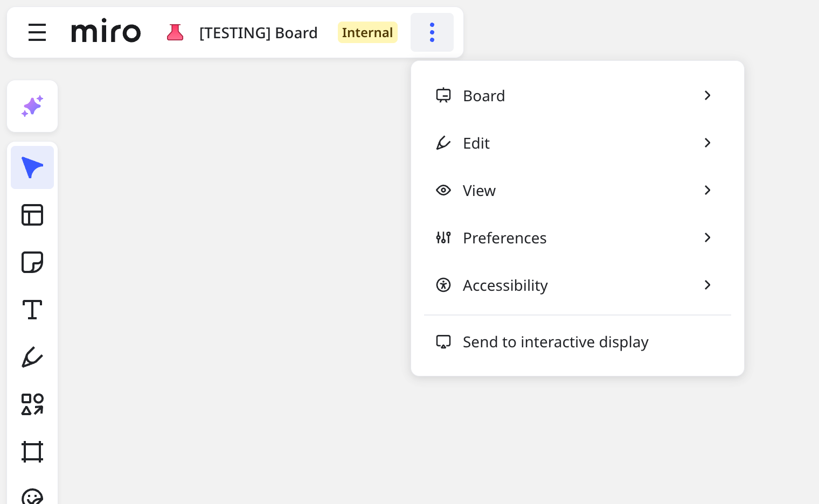This screenshot has width=819, height=504.
Task: Select the Text tool
Action: [x=32, y=310]
